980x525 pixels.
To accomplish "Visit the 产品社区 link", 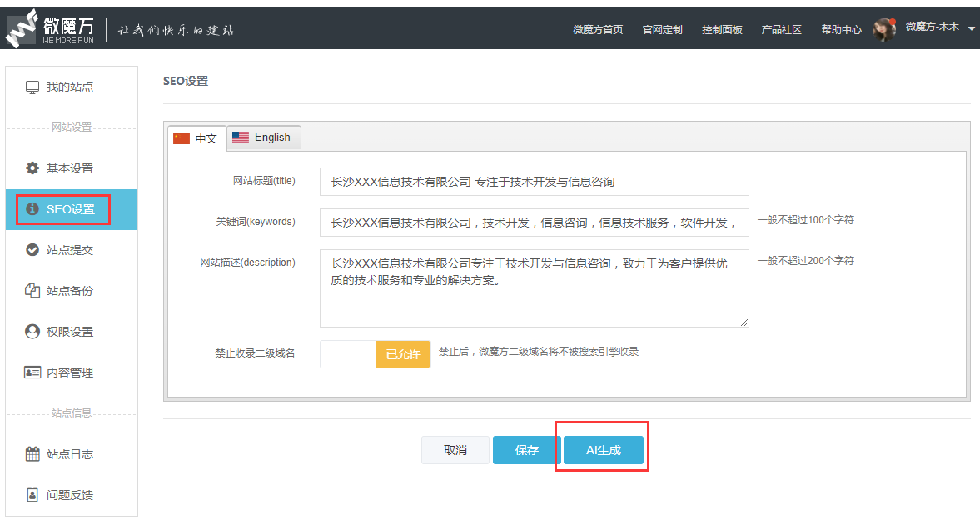I will (781, 29).
